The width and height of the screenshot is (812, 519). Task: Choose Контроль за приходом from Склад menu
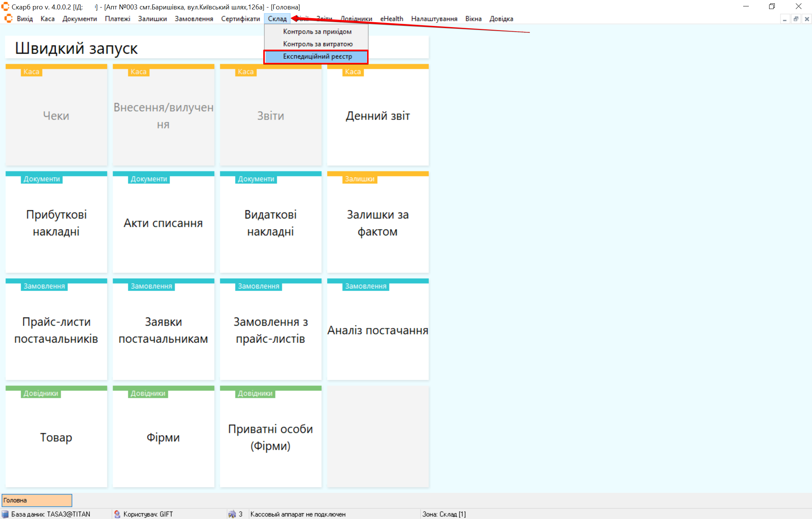317,32
